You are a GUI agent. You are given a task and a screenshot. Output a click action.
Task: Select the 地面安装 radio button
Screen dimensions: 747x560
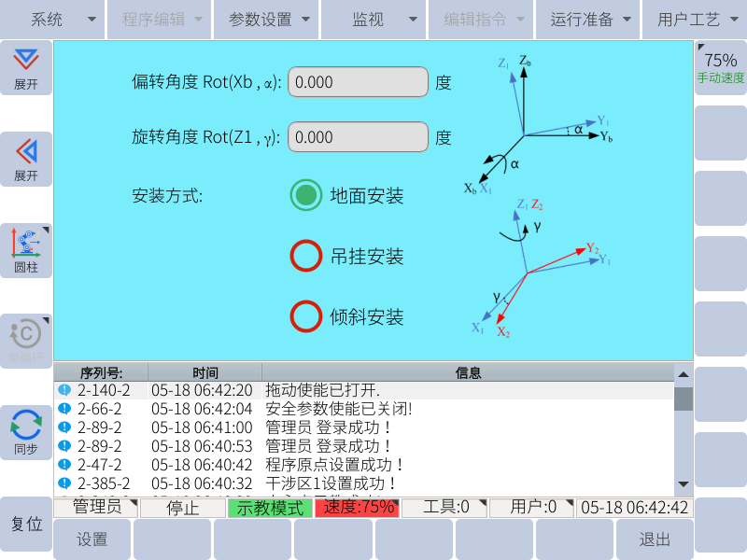305,196
